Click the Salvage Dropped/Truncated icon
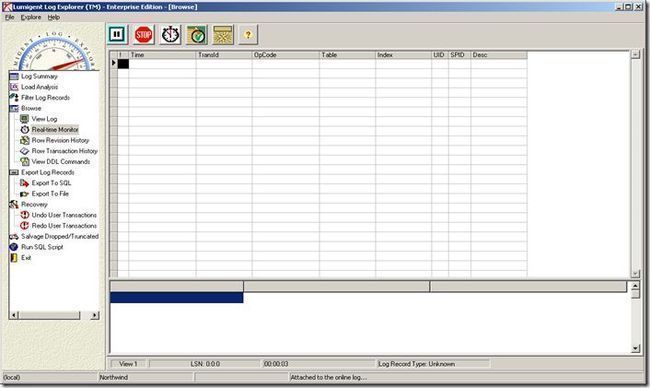 click(x=14, y=236)
